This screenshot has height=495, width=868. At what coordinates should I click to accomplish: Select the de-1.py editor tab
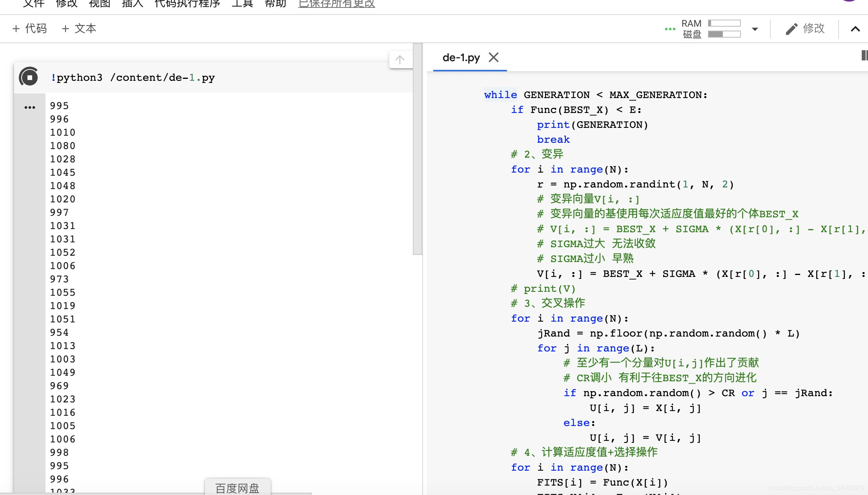click(461, 58)
